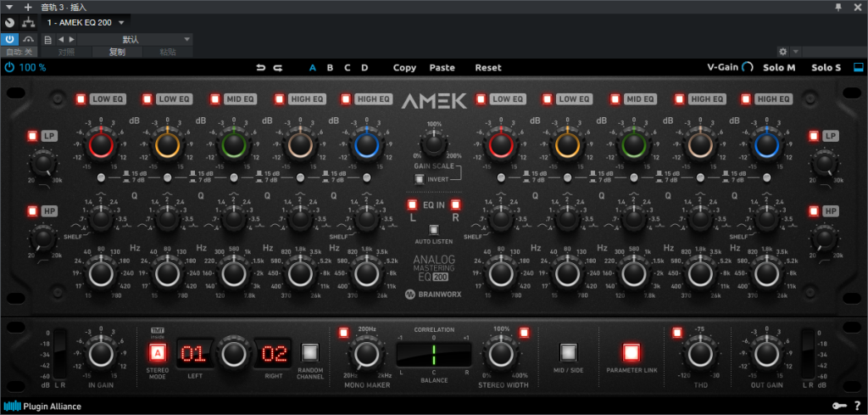Click the TMT inside badge

pyautogui.click(x=157, y=333)
